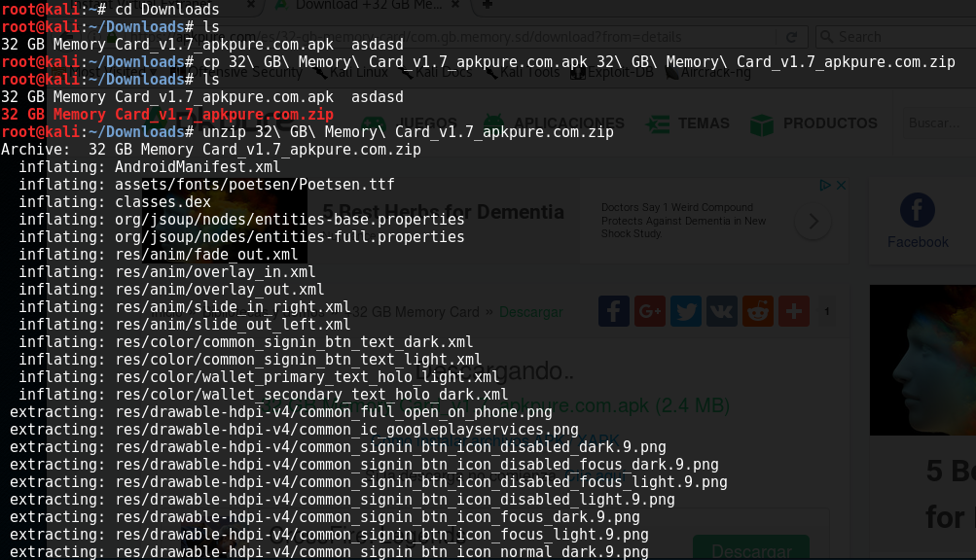
Task: Click the Twitter share icon
Action: tap(686, 311)
